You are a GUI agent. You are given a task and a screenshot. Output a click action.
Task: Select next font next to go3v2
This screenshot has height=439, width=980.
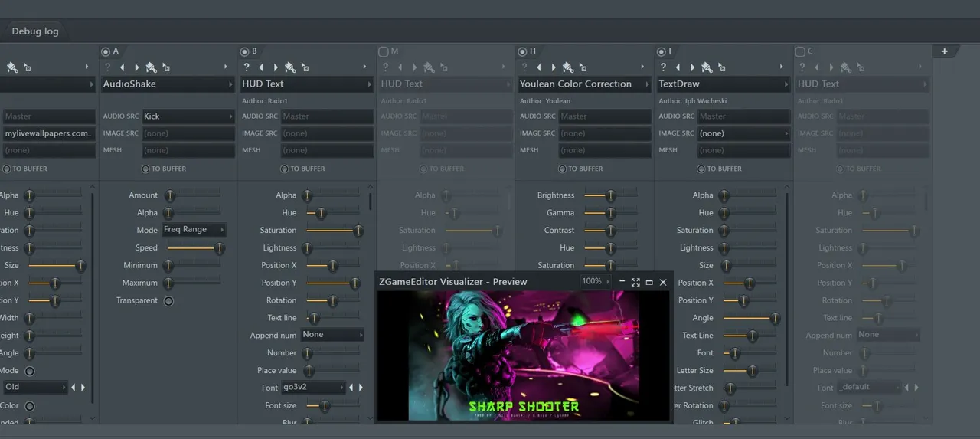pyautogui.click(x=361, y=388)
